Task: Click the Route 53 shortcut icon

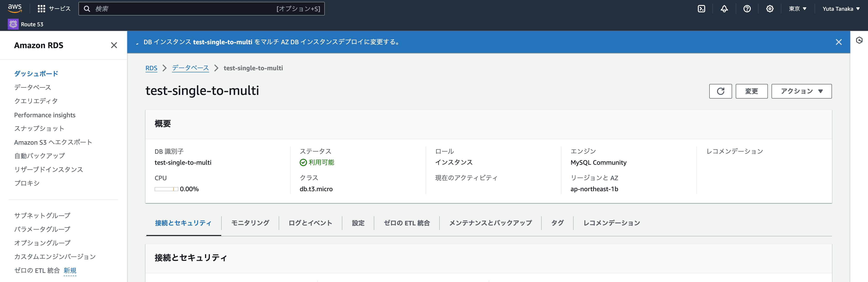Action: click(x=13, y=24)
